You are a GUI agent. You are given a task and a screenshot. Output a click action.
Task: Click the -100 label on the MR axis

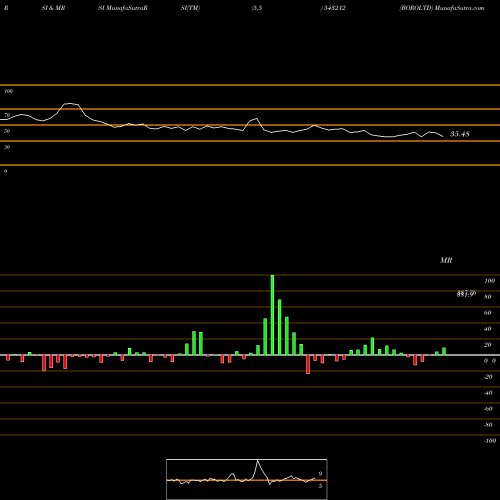[490, 441]
